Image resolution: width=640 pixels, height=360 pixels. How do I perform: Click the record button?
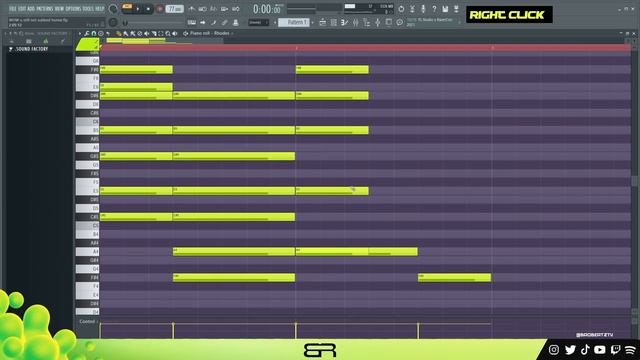point(160,9)
